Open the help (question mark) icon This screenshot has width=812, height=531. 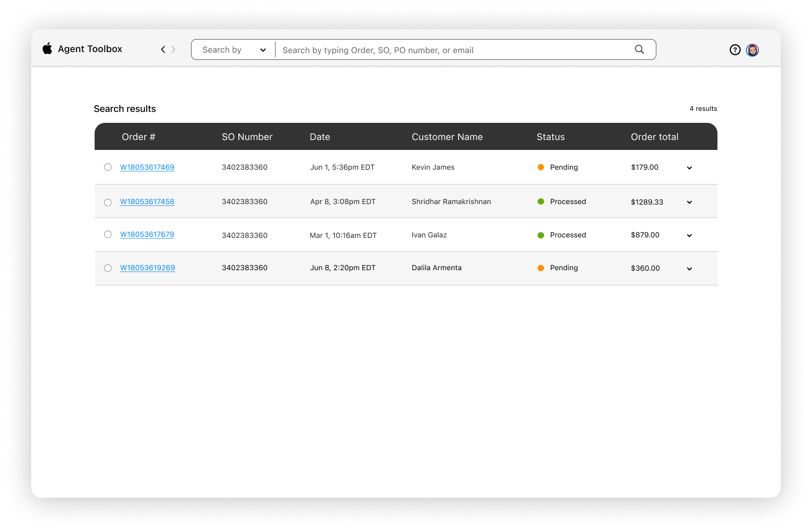735,49
